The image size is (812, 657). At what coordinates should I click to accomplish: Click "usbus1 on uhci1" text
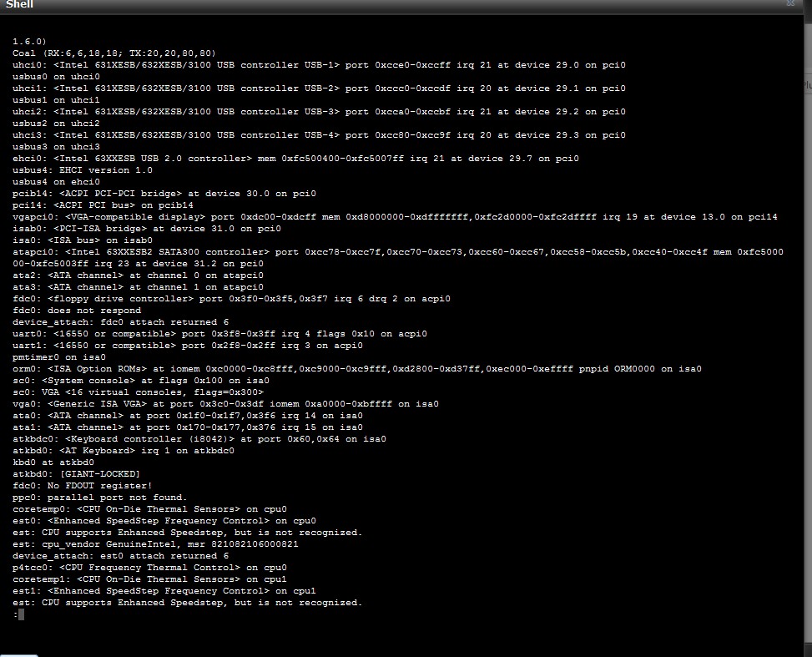click(56, 100)
